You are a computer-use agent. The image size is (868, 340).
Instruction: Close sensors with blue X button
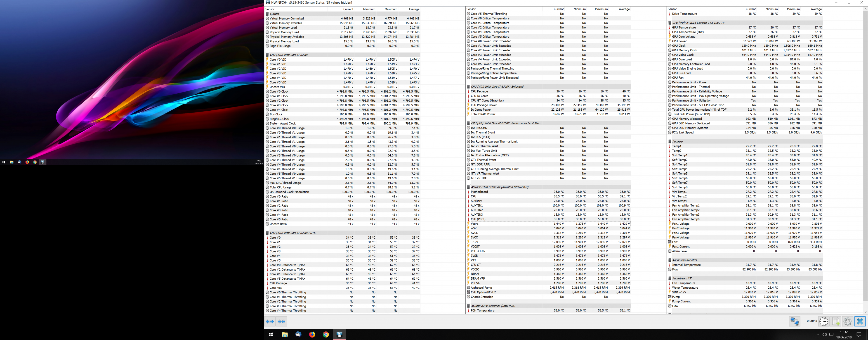(x=860, y=321)
